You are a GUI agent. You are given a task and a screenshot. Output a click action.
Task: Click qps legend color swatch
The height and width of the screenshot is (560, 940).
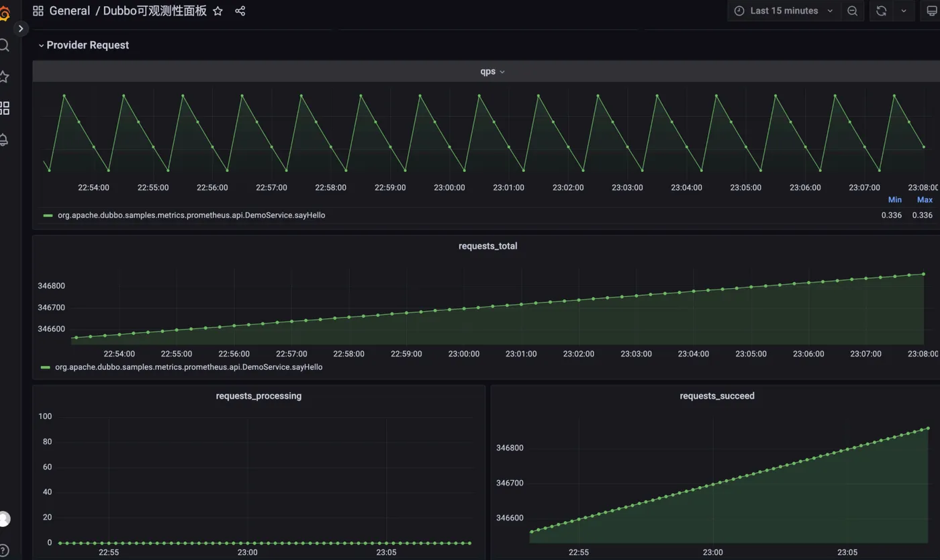[x=48, y=216]
